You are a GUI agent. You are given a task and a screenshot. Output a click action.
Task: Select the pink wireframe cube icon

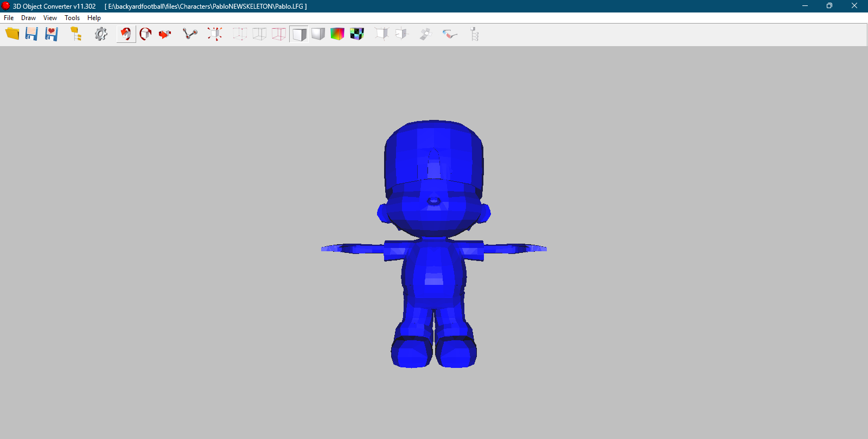(x=279, y=34)
